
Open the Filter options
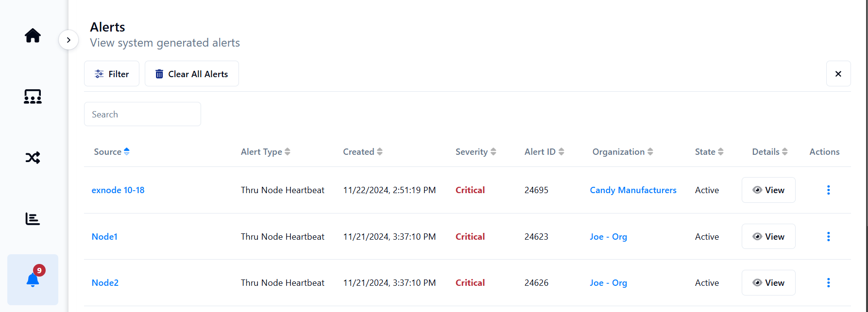(112, 74)
